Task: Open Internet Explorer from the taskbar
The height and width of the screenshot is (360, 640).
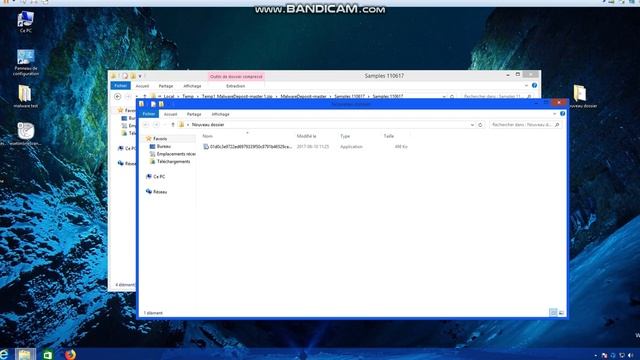Action: [4, 355]
